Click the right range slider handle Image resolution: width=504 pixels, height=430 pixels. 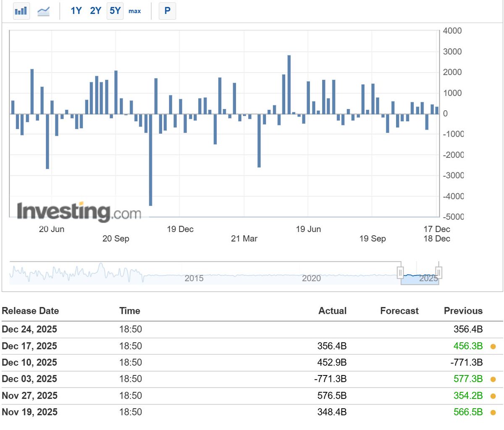438,272
